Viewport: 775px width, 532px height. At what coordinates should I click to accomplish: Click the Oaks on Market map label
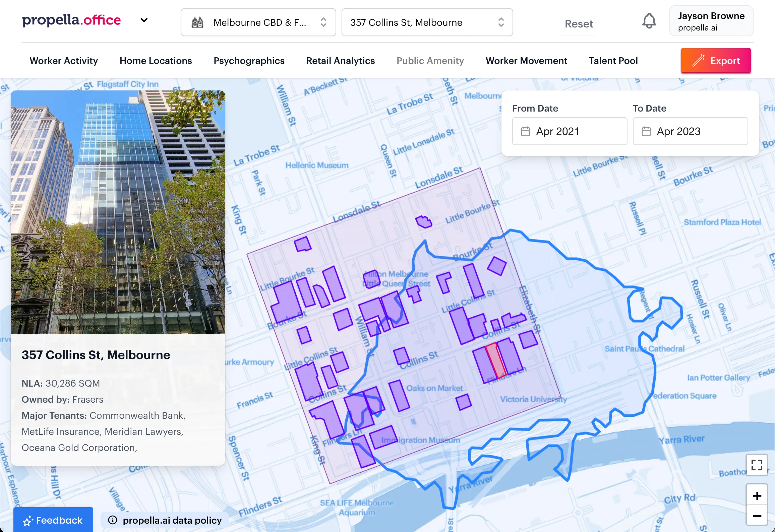pyautogui.click(x=435, y=388)
